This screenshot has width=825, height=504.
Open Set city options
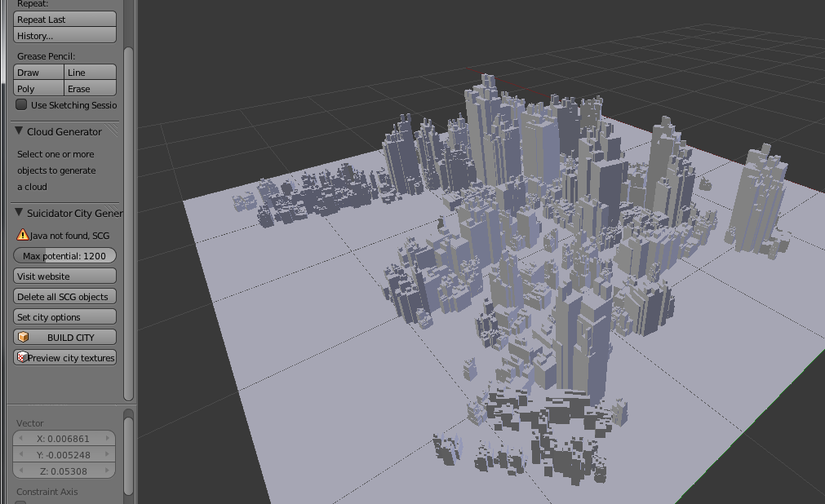(64, 317)
